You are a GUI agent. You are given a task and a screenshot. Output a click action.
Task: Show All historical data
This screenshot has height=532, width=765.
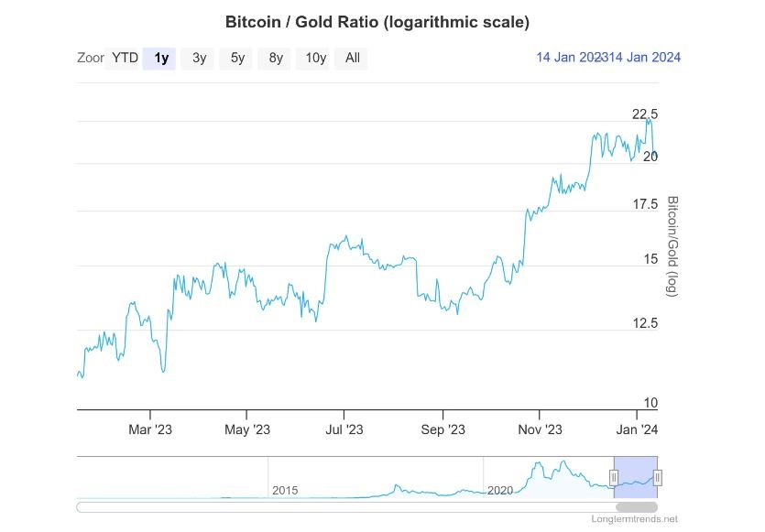(352, 58)
